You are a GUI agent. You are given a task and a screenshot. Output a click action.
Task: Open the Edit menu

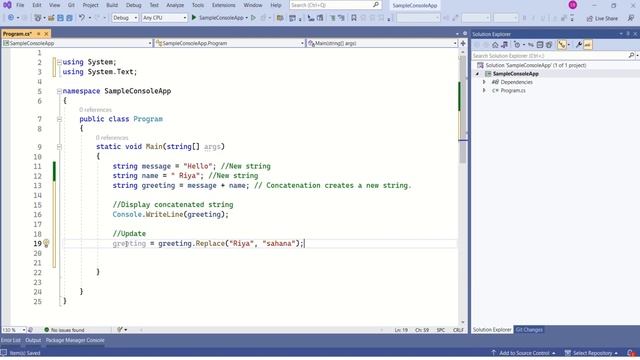[x=37, y=5]
